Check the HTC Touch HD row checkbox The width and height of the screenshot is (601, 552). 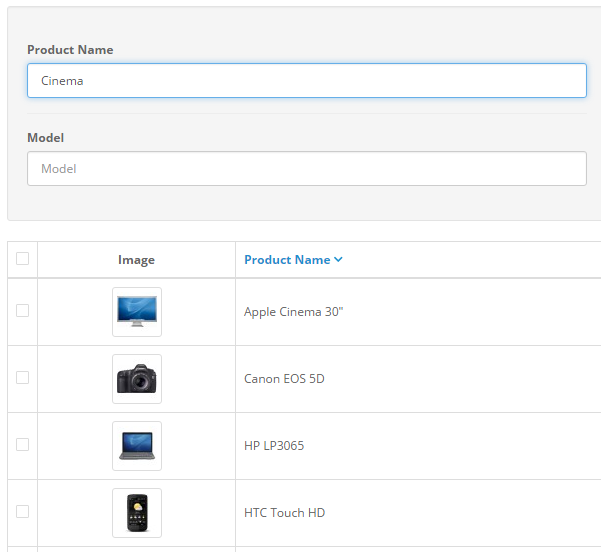(x=22, y=511)
